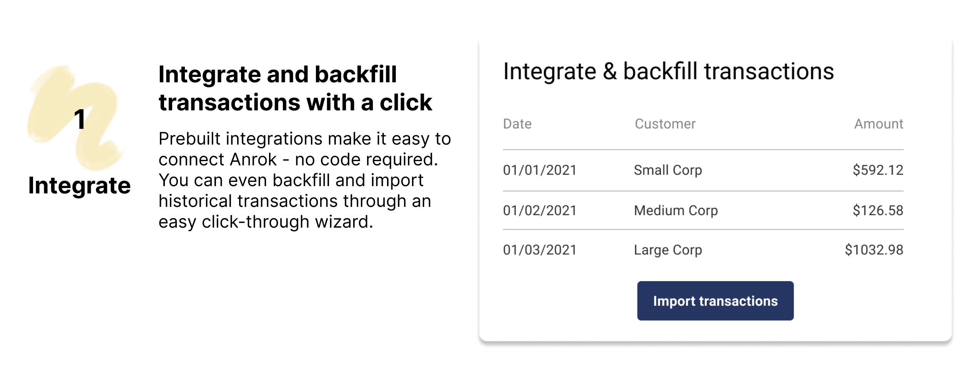Select the 01/03/2021 date cell

coord(540,250)
